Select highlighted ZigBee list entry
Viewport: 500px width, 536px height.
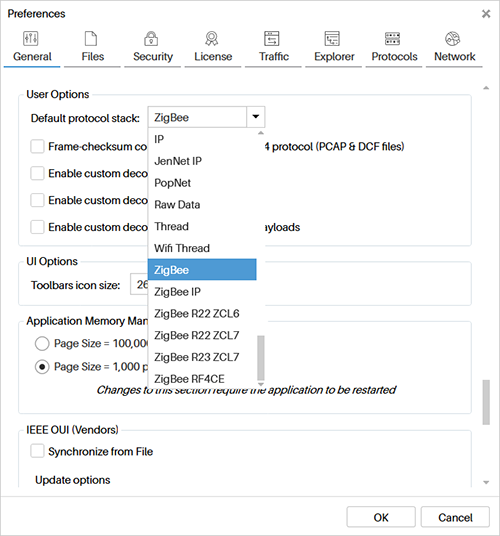tap(202, 270)
